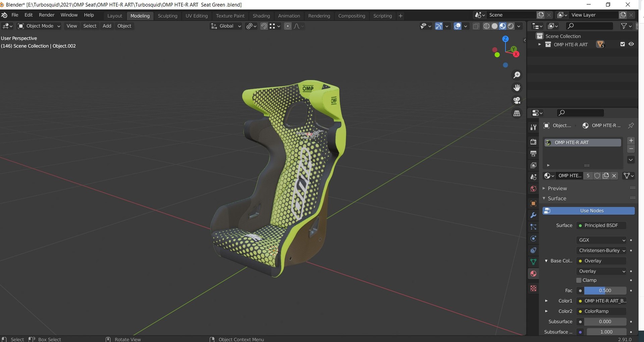
Task: Open the Object Mode dropdown
Action: click(39, 26)
